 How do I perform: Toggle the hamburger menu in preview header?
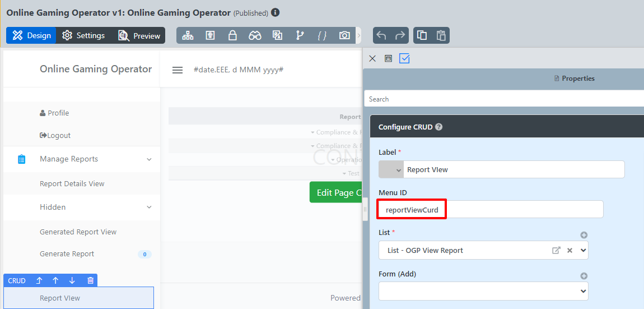pos(178,70)
